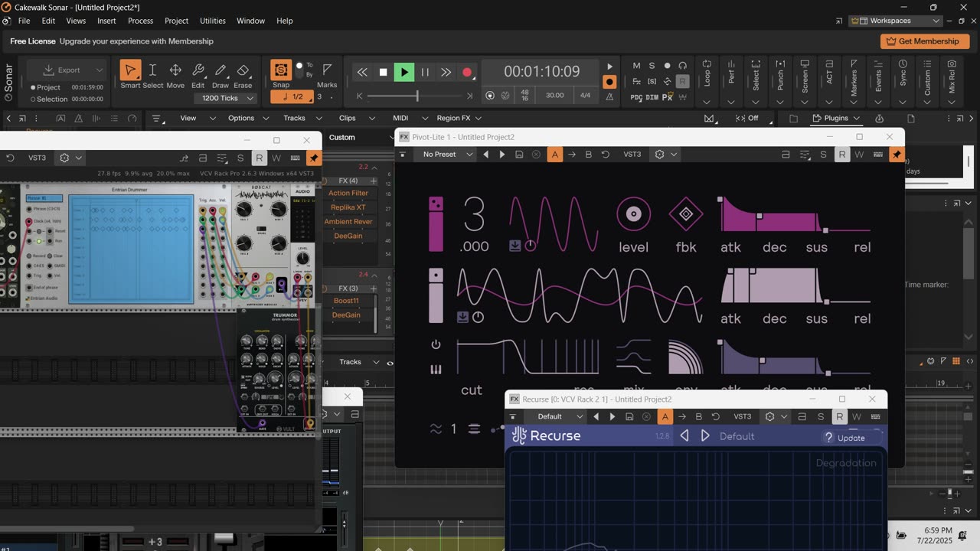Toggle global Mute (M) in Mix module

coord(636,66)
